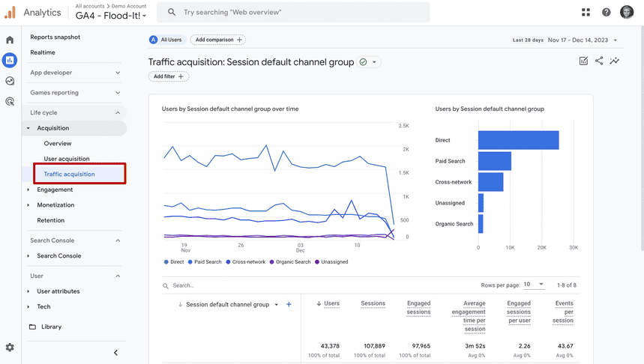Open the Library link

point(51,327)
